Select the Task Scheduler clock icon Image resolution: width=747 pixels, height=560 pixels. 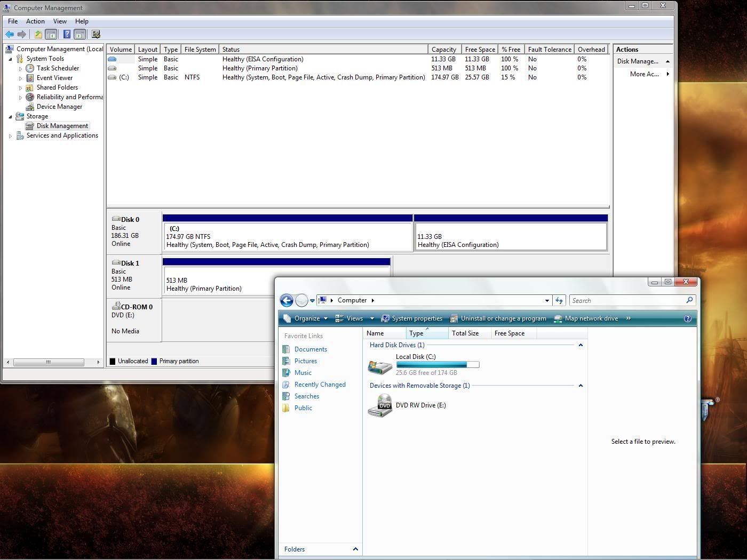click(30, 68)
